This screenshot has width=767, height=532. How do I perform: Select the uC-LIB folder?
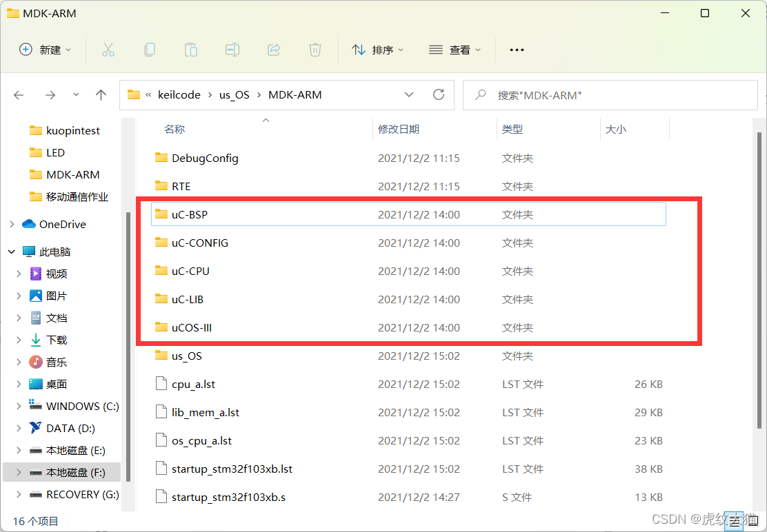pyautogui.click(x=408, y=300)
